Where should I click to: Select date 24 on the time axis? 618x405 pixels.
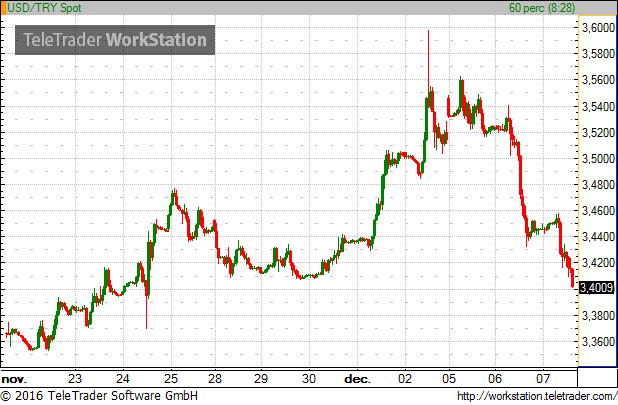coord(123,379)
